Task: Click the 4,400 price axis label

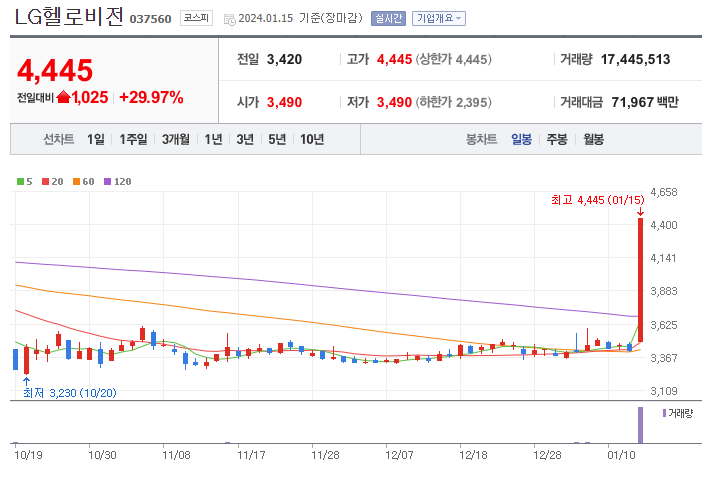Action: point(663,225)
